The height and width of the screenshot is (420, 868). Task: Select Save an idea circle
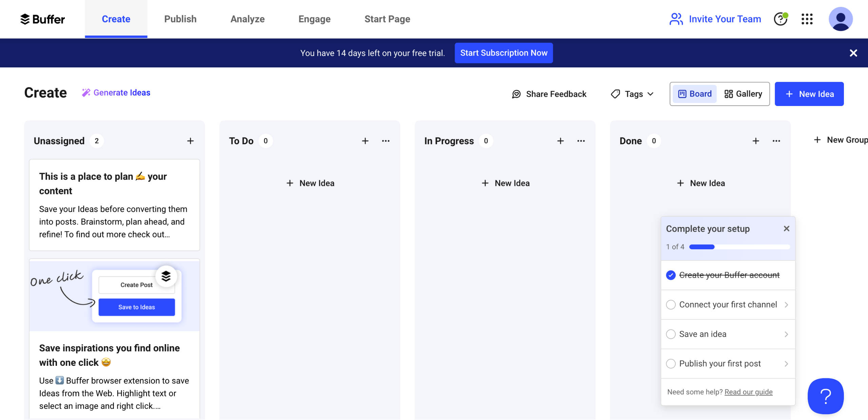click(x=671, y=334)
